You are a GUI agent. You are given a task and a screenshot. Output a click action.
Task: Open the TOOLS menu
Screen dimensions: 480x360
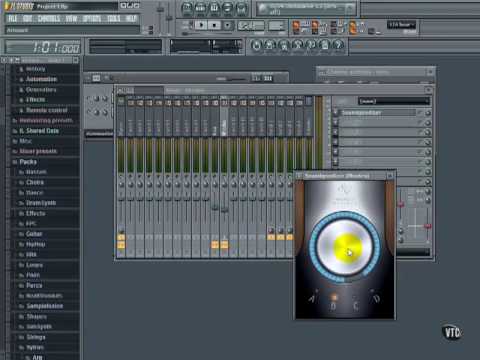point(114,19)
